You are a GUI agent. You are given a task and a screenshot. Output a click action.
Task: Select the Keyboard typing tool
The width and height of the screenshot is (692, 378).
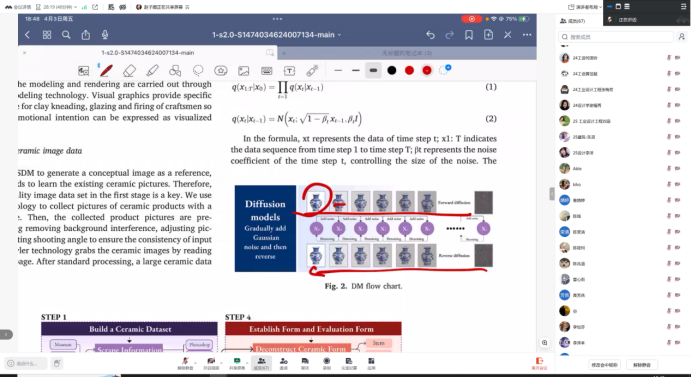coord(267,71)
